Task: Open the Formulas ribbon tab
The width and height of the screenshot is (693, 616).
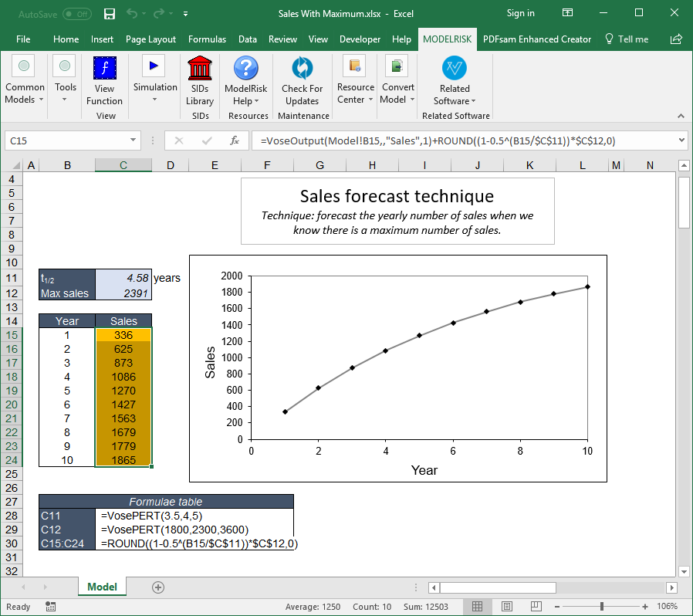Action: coord(207,39)
